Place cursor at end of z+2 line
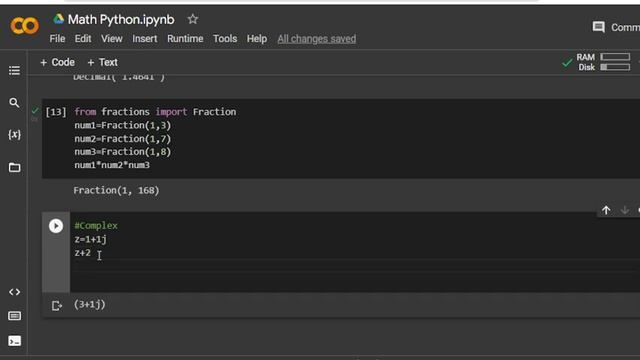The width and height of the screenshot is (640, 360). pyautogui.click(x=91, y=253)
